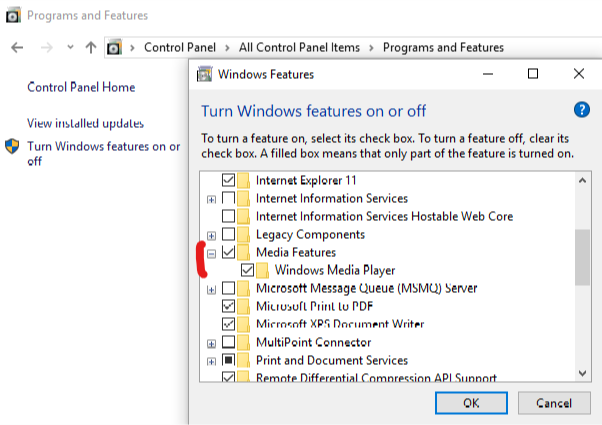The height and width of the screenshot is (425, 602).
Task: Close the Windows Features dialog
Action: pos(579,73)
